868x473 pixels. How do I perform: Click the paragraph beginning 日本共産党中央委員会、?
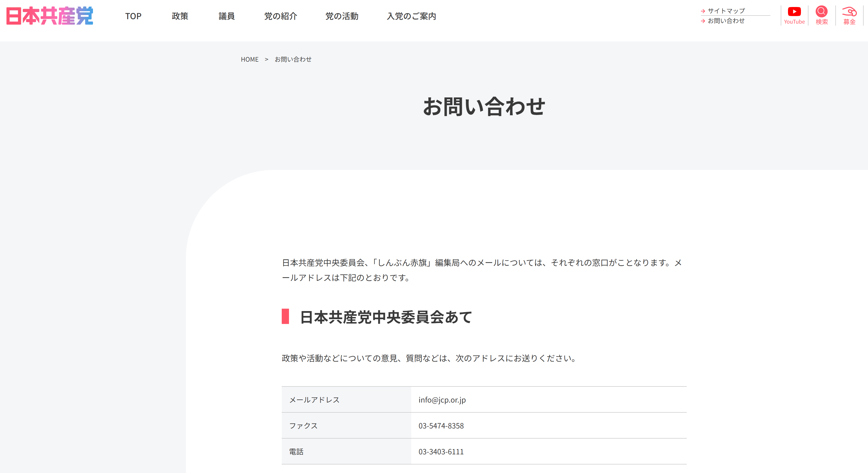pos(482,270)
